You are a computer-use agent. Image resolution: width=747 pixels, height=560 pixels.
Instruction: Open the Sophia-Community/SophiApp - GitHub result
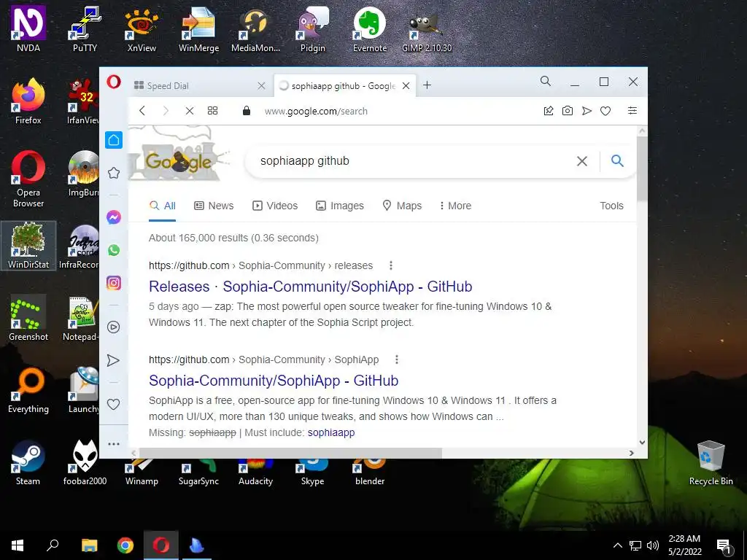click(x=274, y=381)
